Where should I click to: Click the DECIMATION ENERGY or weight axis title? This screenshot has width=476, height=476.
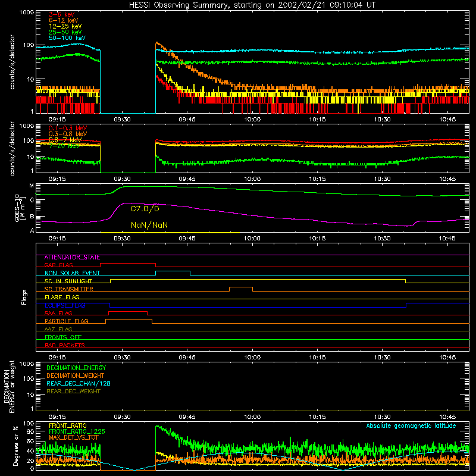(9, 387)
